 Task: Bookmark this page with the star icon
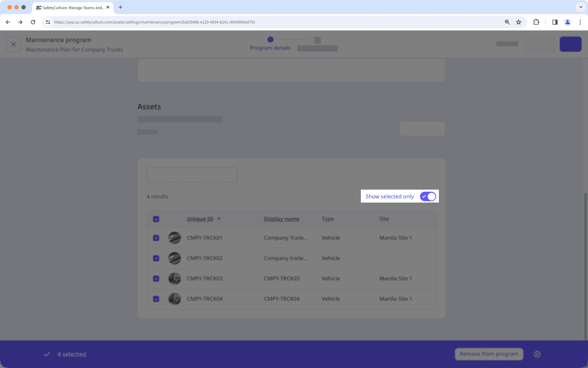pos(519,22)
